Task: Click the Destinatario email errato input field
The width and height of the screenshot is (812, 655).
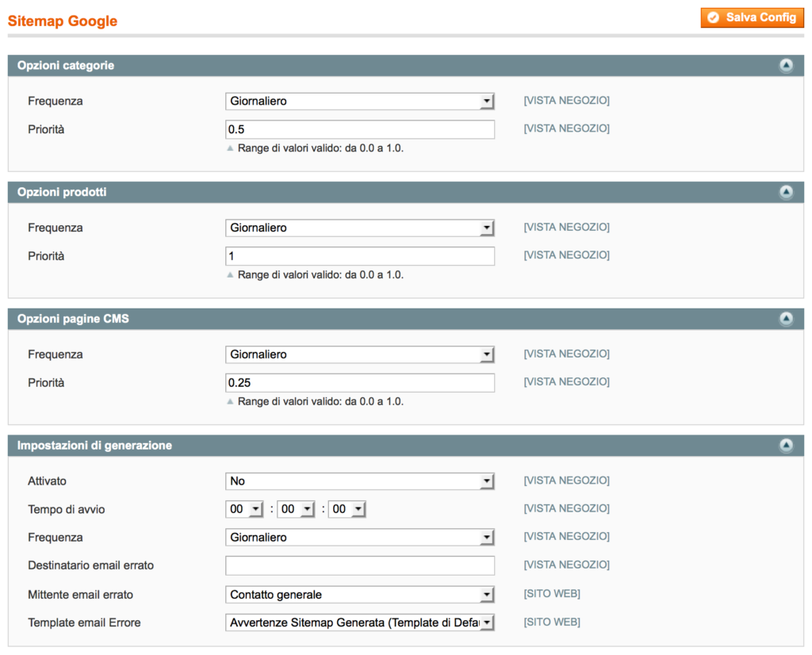Action: pos(359,565)
